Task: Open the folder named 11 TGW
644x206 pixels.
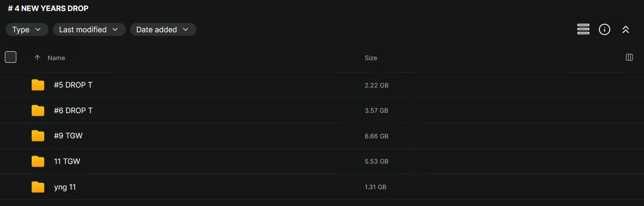Action: coord(67,161)
